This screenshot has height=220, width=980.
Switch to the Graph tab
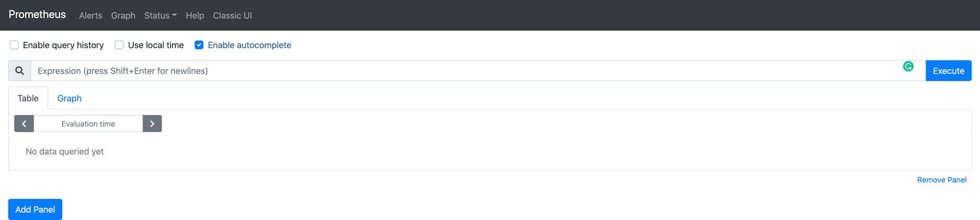(69, 98)
